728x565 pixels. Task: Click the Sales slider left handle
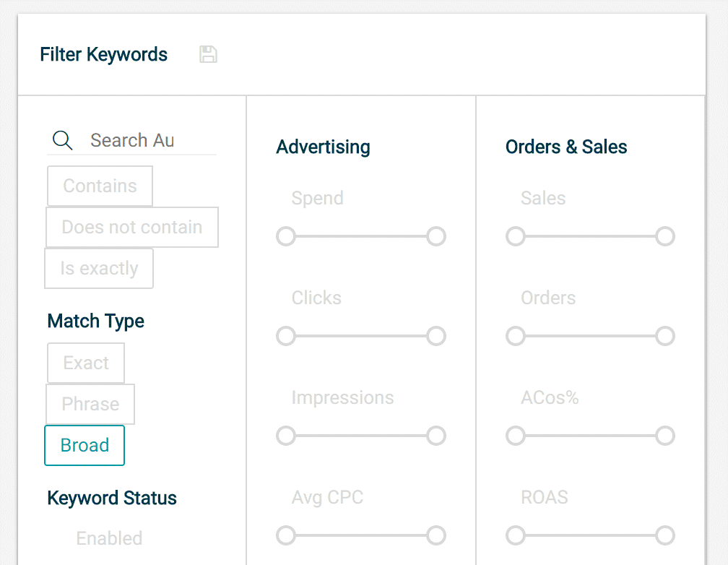pos(516,236)
